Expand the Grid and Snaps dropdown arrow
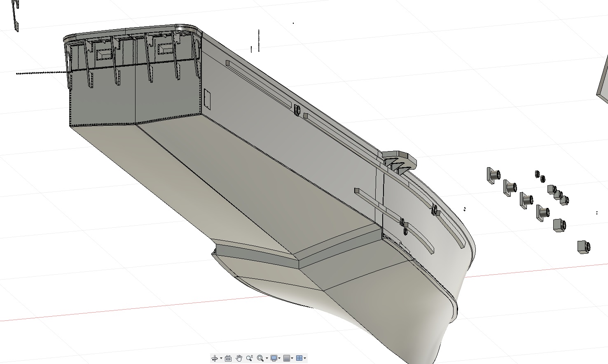 click(x=292, y=358)
